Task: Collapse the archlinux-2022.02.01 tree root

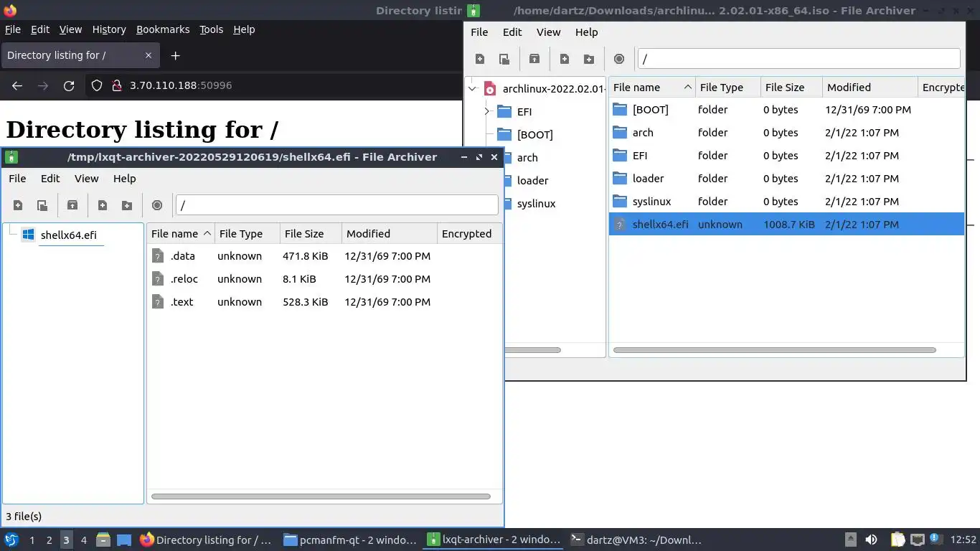Action: pyautogui.click(x=472, y=89)
